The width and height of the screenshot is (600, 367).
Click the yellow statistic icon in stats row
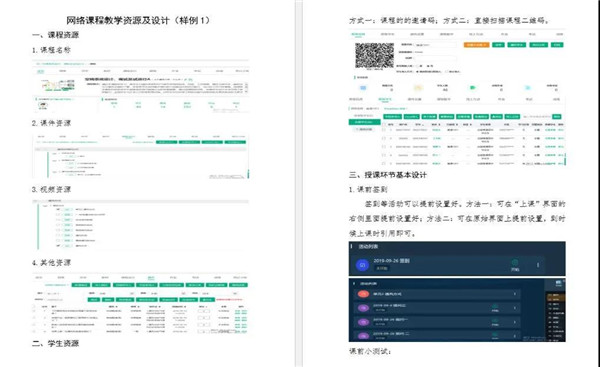tap(418, 88)
